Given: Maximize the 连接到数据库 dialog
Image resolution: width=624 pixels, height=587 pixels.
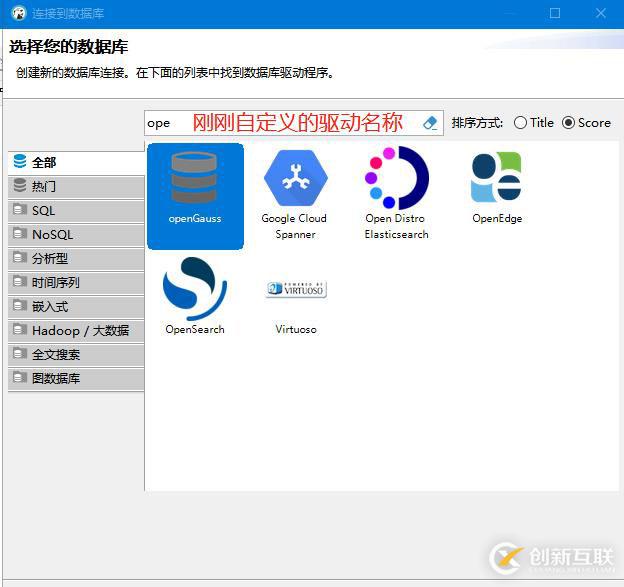Looking at the screenshot, I should 555,13.
